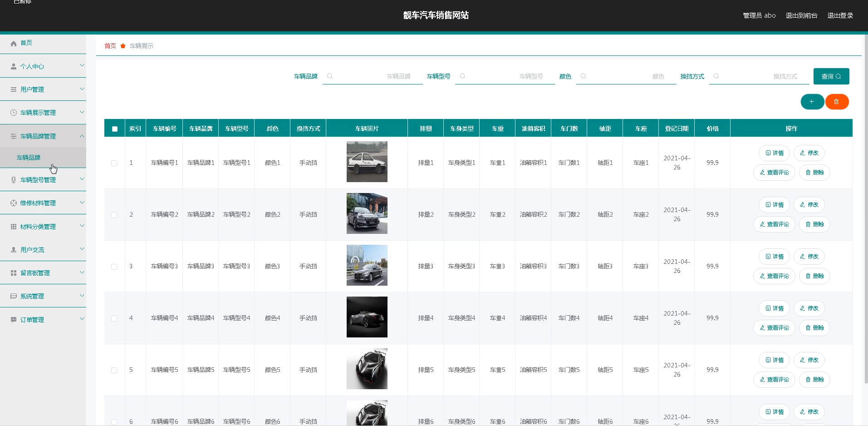
Task: Click 删除 button for row 4
Action: coord(814,328)
